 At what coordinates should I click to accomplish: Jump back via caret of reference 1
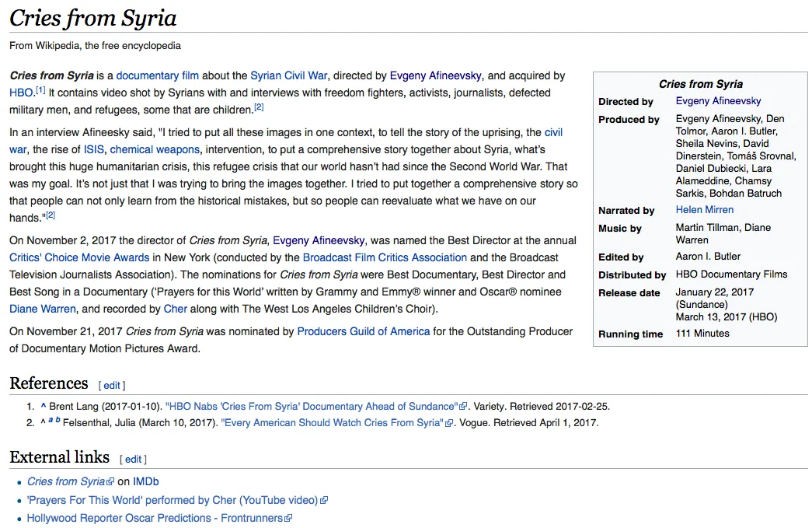[44, 406]
